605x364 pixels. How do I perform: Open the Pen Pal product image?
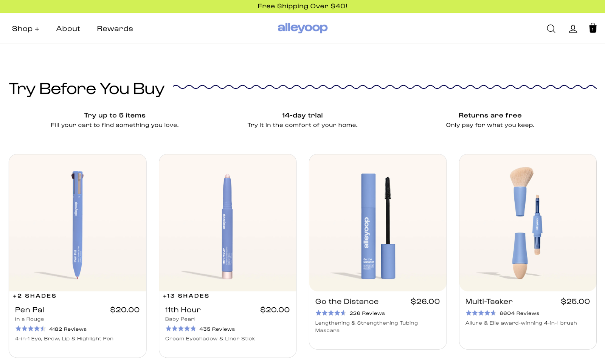pos(78,223)
